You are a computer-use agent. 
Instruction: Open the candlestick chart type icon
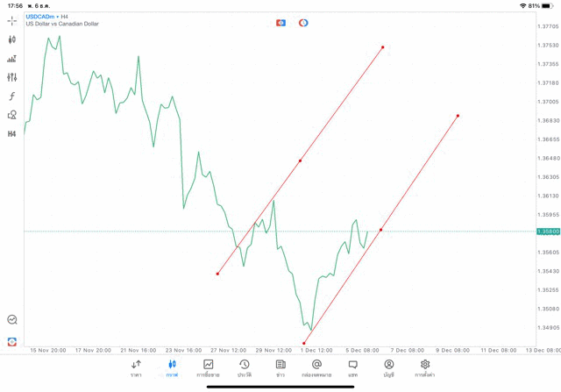tap(12, 39)
